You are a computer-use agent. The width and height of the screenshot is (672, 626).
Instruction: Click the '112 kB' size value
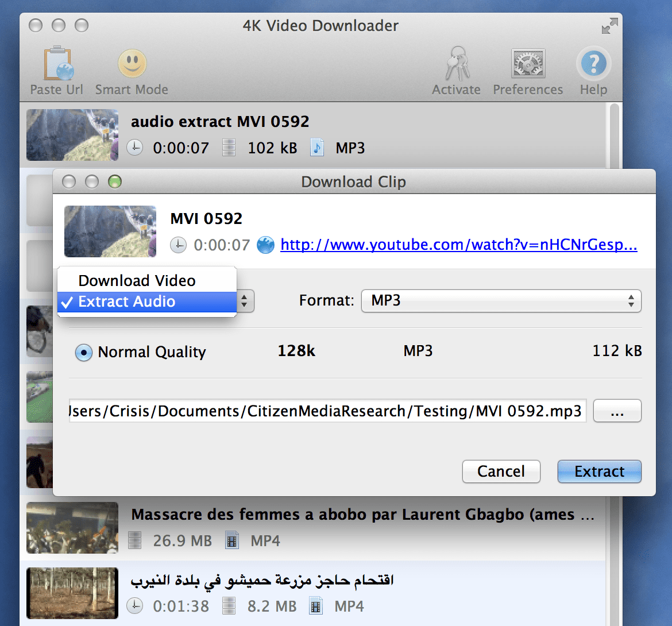coord(617,351)
